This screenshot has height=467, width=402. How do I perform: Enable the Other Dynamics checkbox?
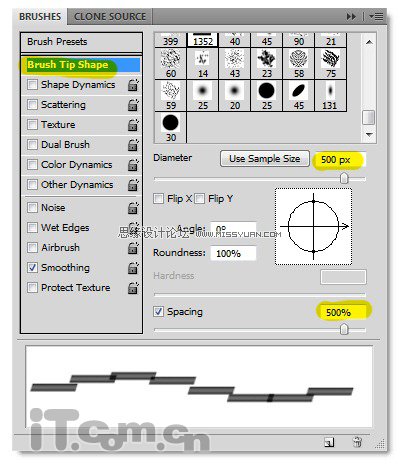click(x=32, y=185)
